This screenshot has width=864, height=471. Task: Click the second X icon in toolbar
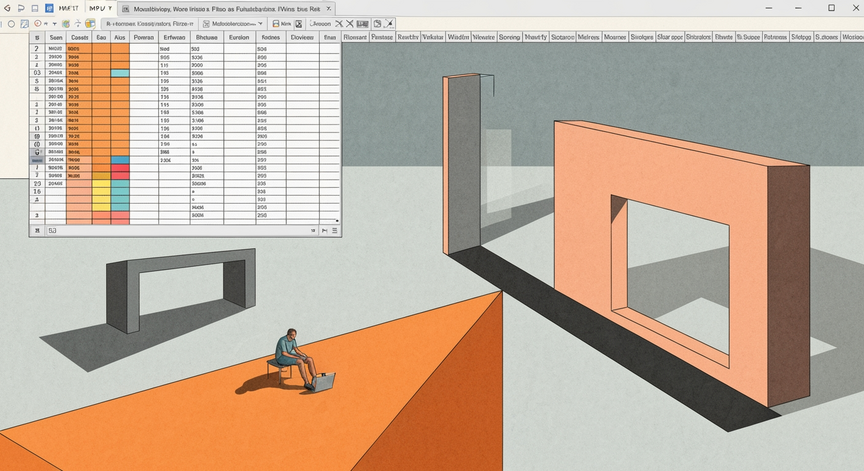[x=350, y=24]
